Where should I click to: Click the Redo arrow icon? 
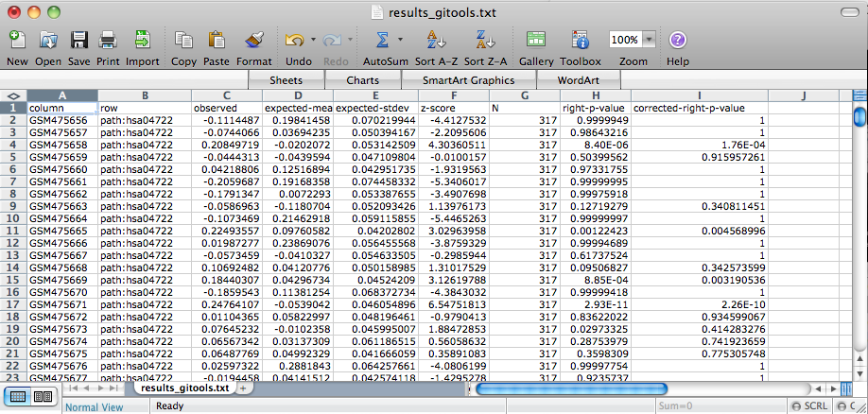[x=332, y=40]
